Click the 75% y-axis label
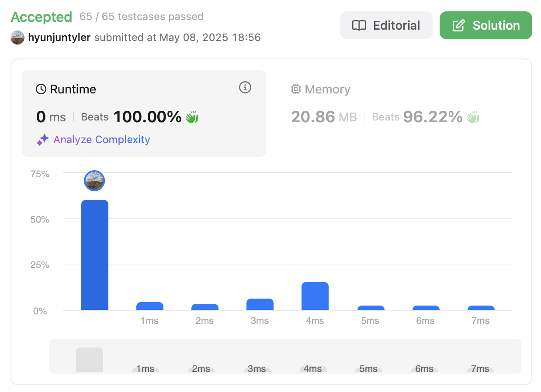The height and width of the screenshot is (392, 541). pyautogui.click(x=40, y=174)
